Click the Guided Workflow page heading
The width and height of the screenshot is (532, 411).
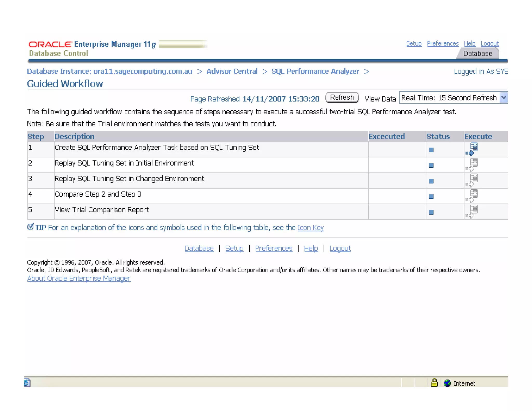coord(65,84)
